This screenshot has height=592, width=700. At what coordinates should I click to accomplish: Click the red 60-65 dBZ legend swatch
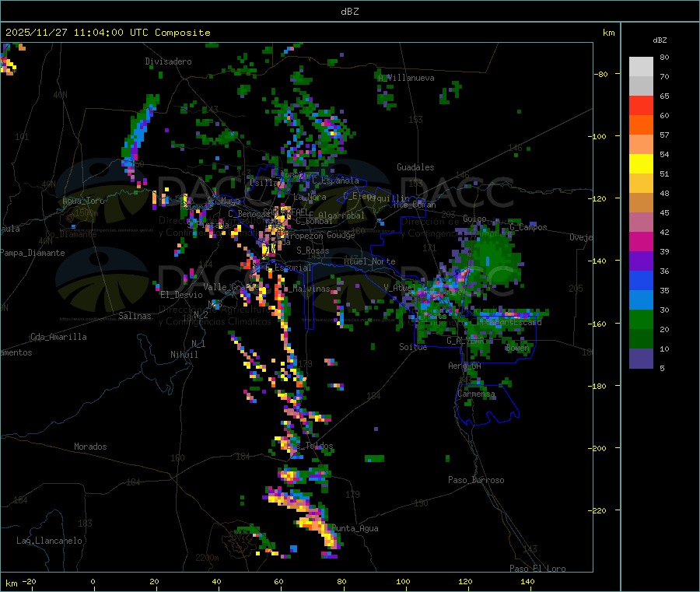pos(641,105)
